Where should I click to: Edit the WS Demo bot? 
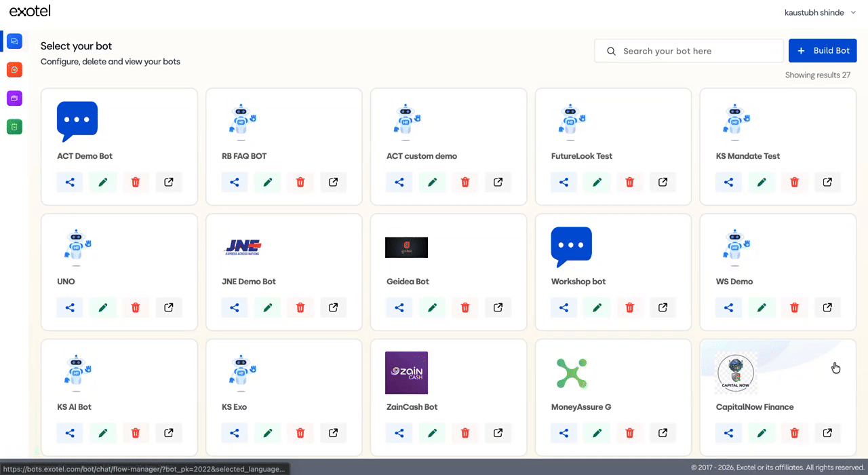(x=762, y=307)
